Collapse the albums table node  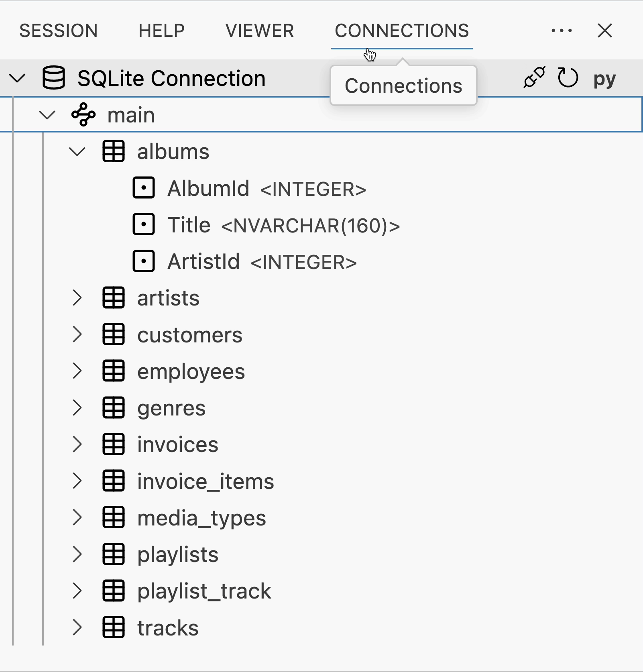(77, 152)
